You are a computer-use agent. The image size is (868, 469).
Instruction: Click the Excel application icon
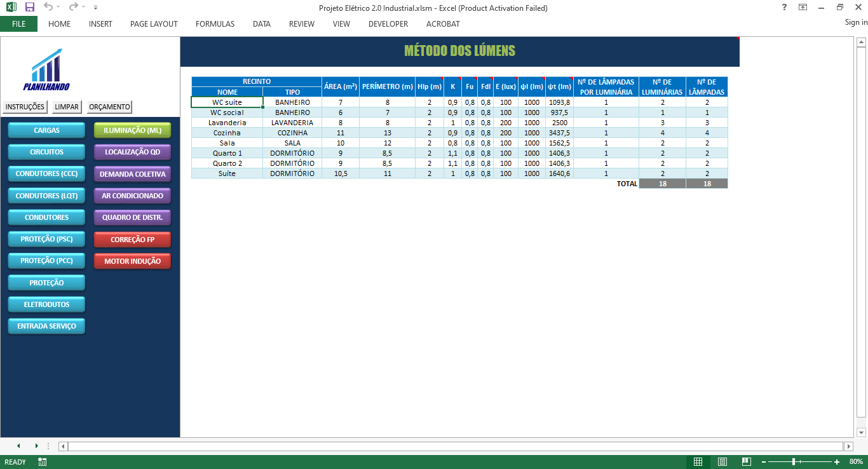click(11, 8)
